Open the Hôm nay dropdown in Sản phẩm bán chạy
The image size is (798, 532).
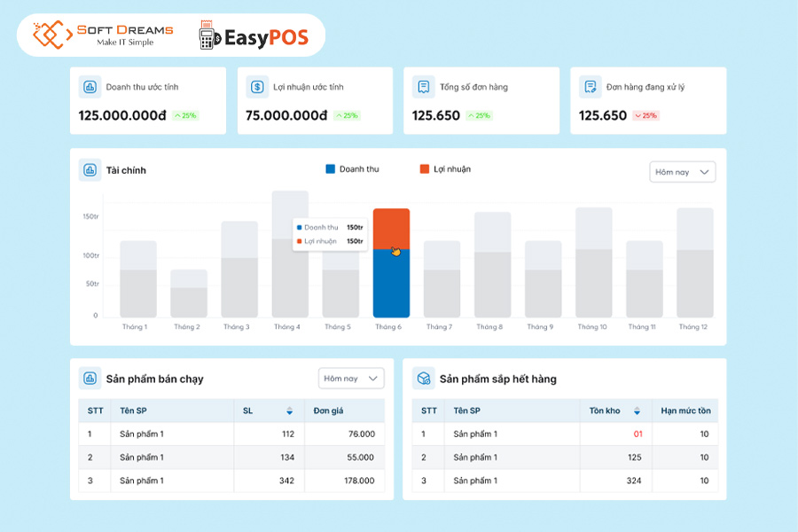pos(351,379)
